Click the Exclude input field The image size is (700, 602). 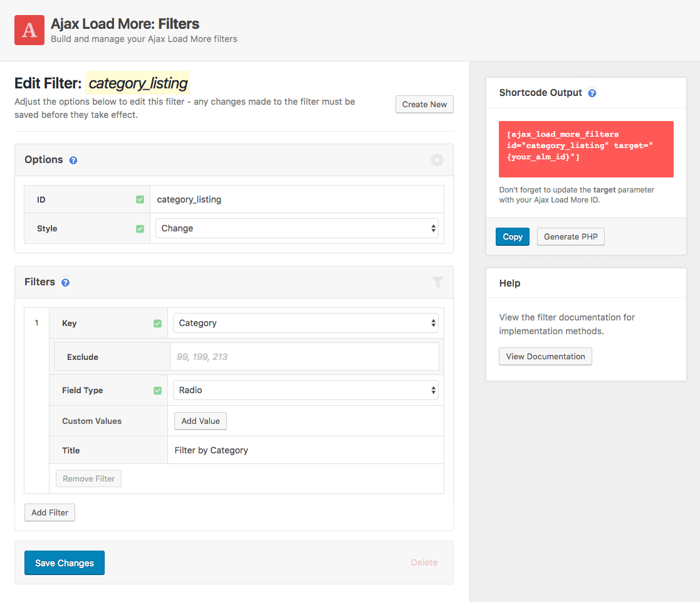click(x=305, y=356)
